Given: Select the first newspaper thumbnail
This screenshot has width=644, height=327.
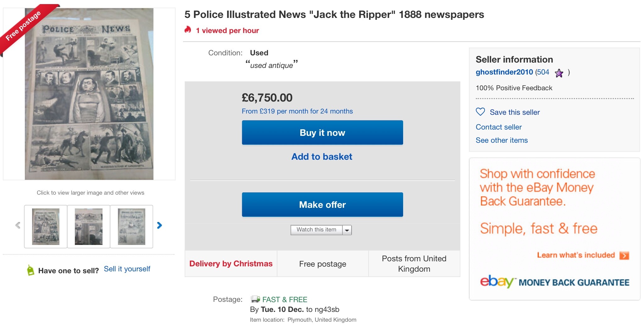Looking at the screenshot, I should pos(46,226).
